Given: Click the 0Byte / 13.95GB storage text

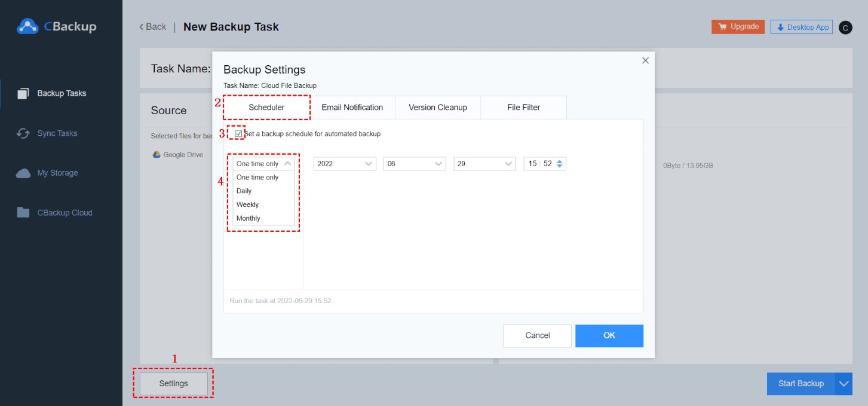Looking at the screenshot, I should pyautogui.click(x=688, y=166).
